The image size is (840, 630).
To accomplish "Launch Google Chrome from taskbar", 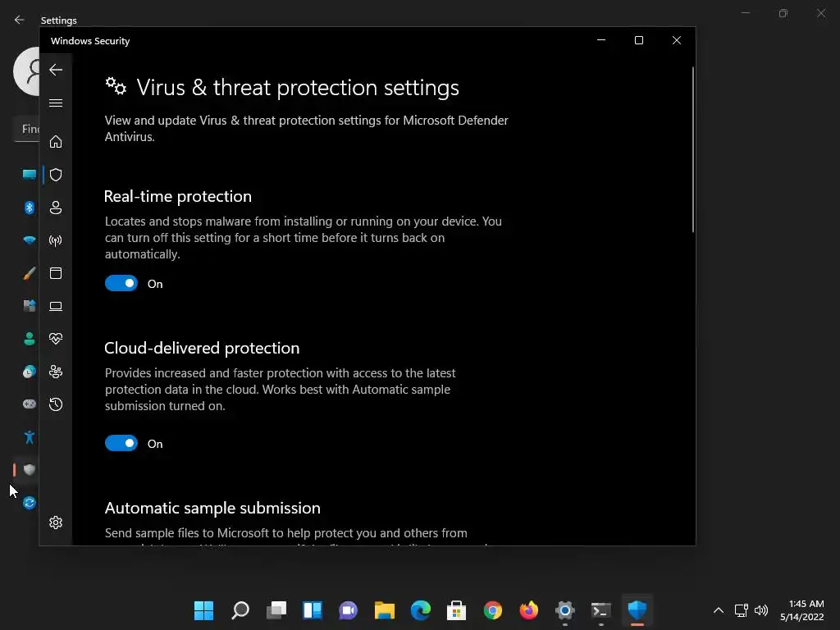I will pyautogui.click(x=493, y=610).
